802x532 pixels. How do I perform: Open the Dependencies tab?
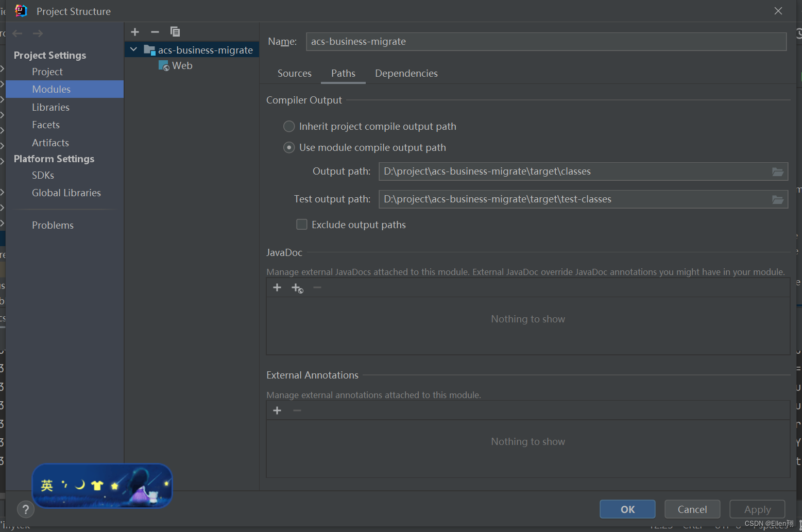click(406, 73)
